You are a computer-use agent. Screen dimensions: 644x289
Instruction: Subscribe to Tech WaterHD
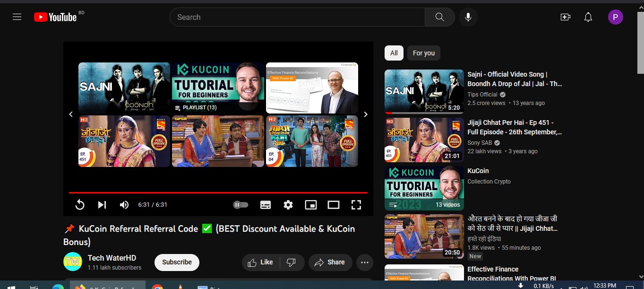pyautogui.click(x=177, y=262)
